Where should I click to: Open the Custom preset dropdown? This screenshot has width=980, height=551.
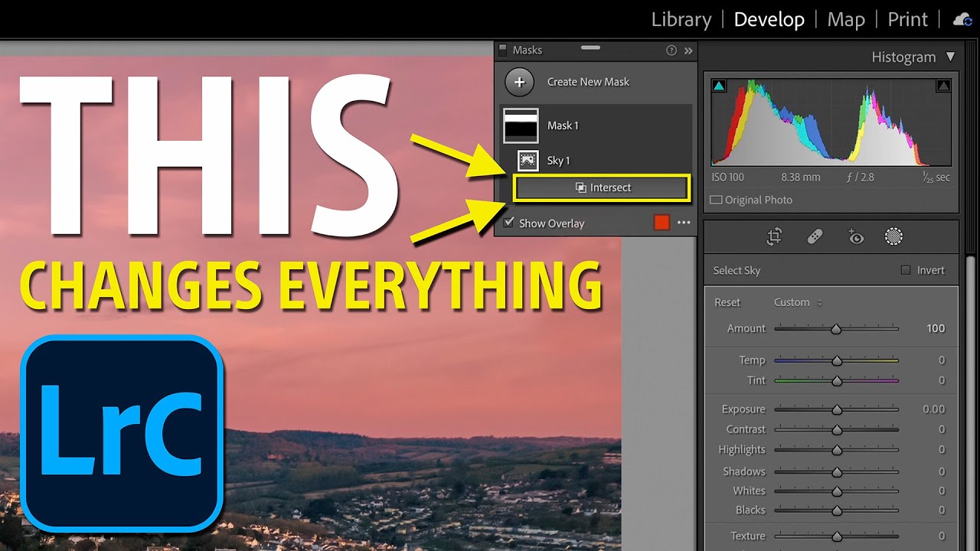pos(799,302)
